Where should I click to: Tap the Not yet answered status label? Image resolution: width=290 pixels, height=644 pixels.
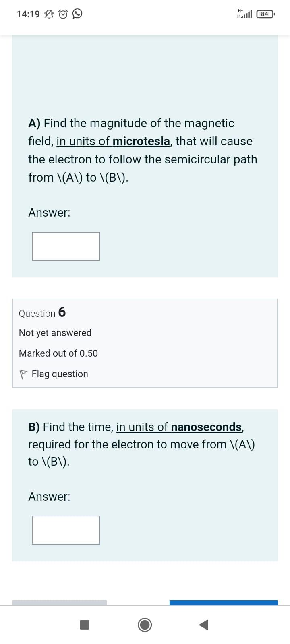55,333
